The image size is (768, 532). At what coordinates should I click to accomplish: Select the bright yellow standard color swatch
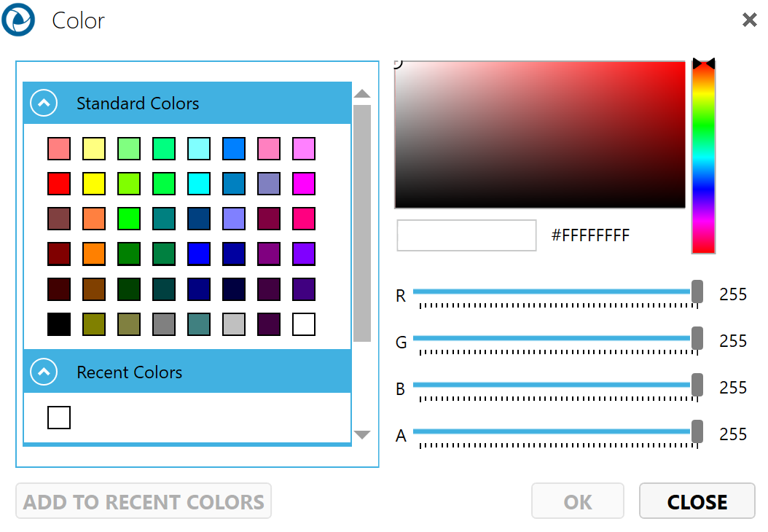pyautogui.click(x=94, y=184)
